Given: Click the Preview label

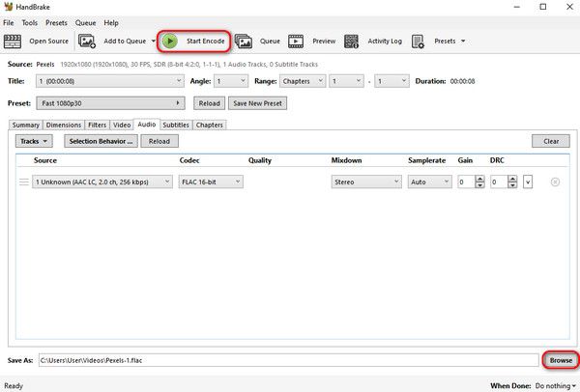Looking at the screenshot, I should (324, 41).
